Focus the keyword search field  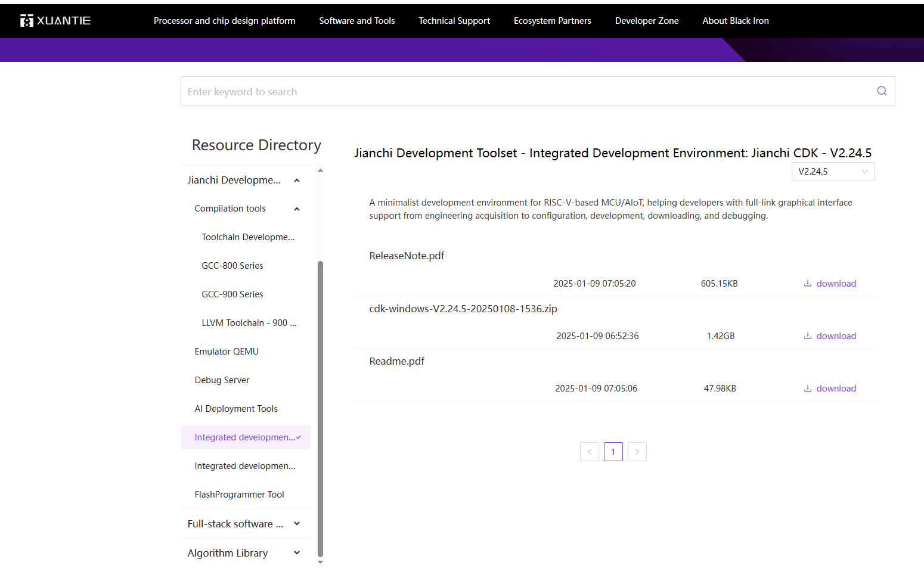(x=538, y=91)
